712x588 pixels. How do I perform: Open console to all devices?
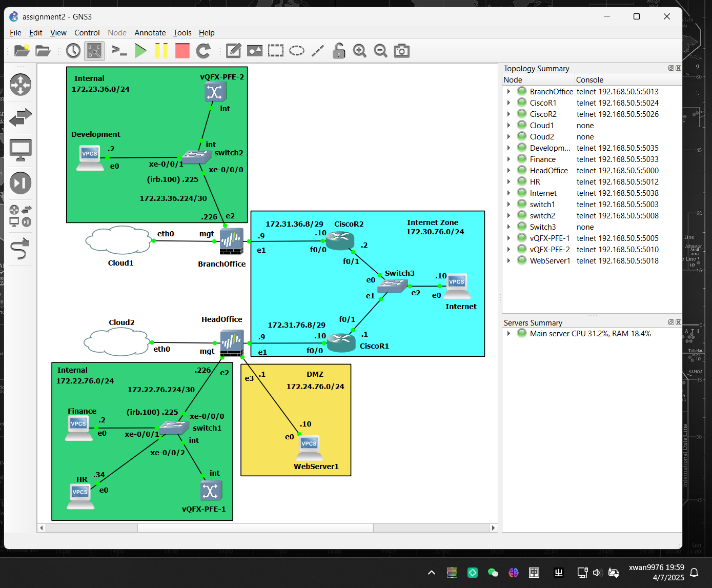tap(119, 51)
